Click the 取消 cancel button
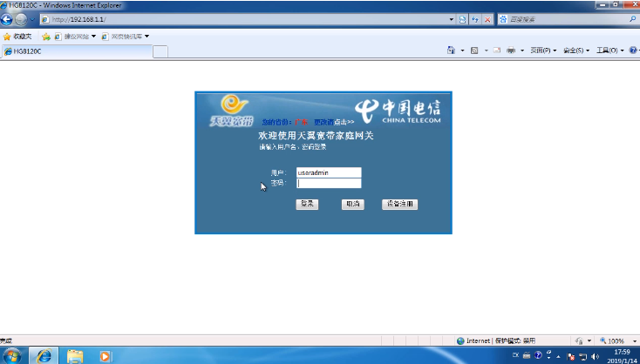Screen dimensions: 640x364 (x=352, y=205)
